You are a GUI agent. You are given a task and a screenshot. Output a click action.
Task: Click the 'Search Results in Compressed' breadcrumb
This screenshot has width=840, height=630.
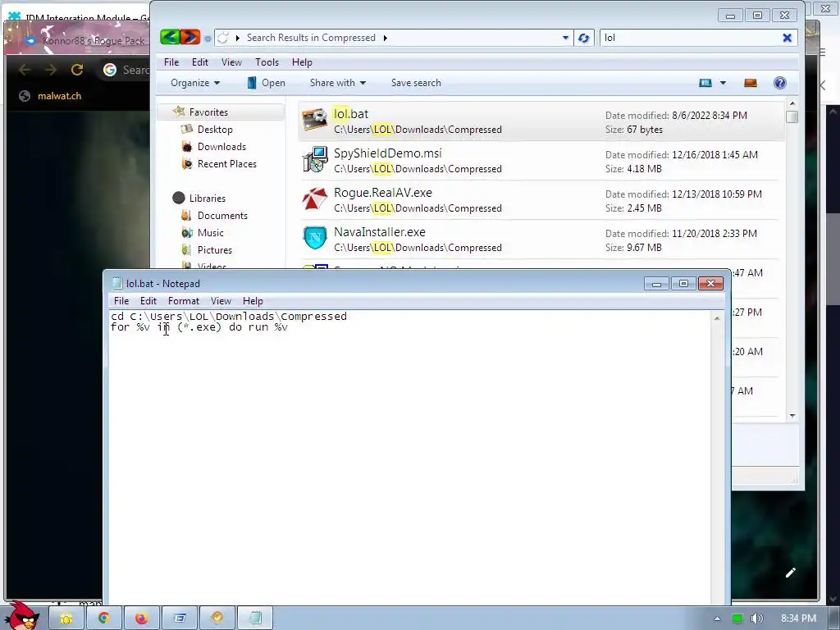pyautogui.click(x=311, y=38)
